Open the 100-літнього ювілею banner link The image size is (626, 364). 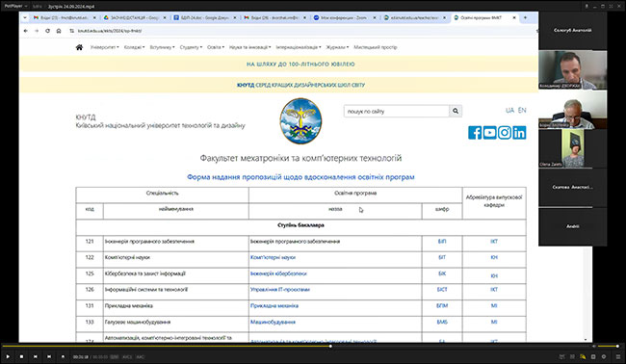[x=300, y=64]
